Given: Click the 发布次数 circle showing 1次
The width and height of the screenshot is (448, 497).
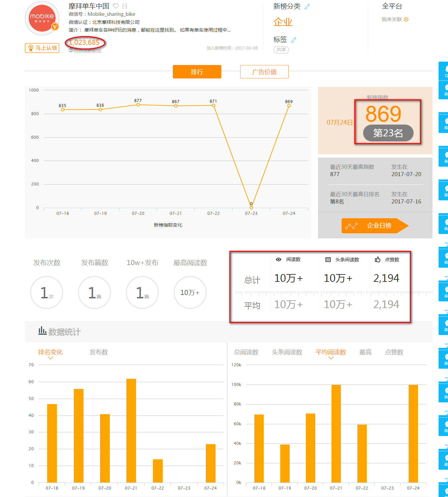Looking at the screenshot, I should click(x=46, y=292).
